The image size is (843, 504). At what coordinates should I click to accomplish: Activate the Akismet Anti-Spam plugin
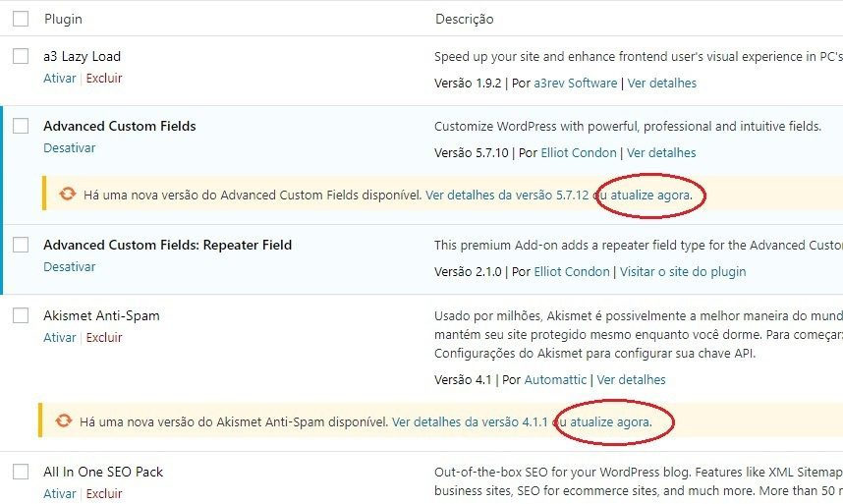[x=59, y=338]
